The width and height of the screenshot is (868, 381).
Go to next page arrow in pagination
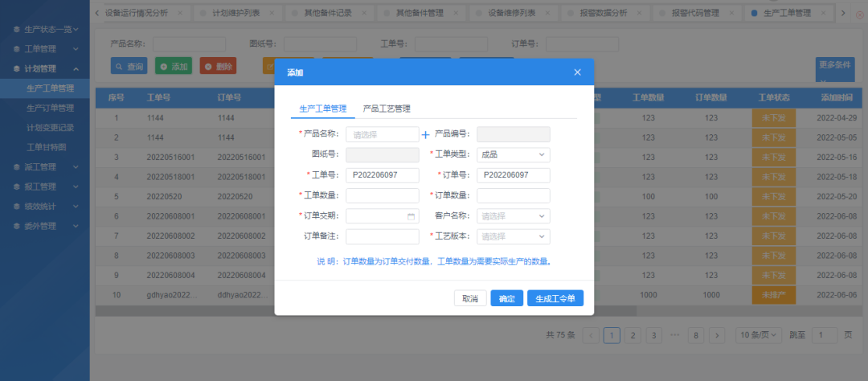point(717,335)
